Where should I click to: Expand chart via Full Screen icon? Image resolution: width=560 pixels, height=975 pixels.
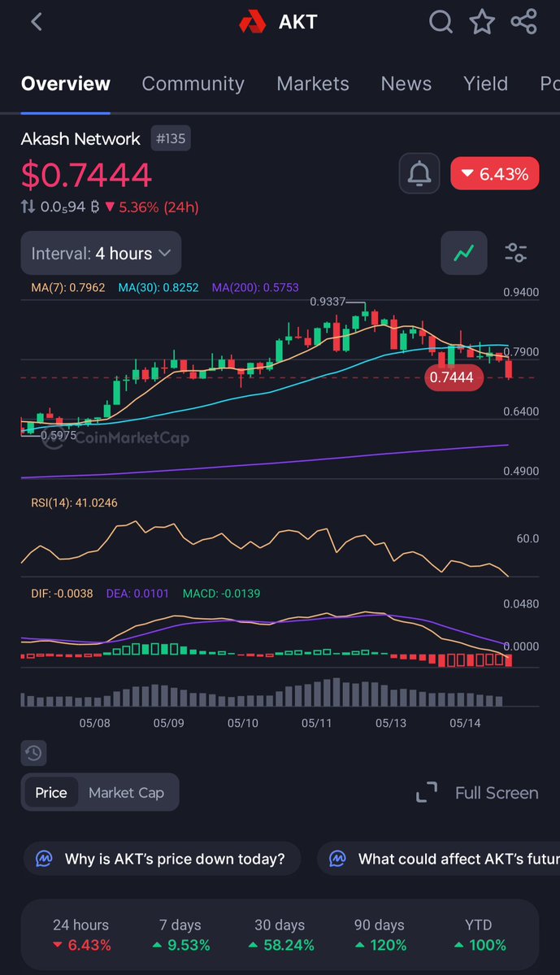point(427,793)
